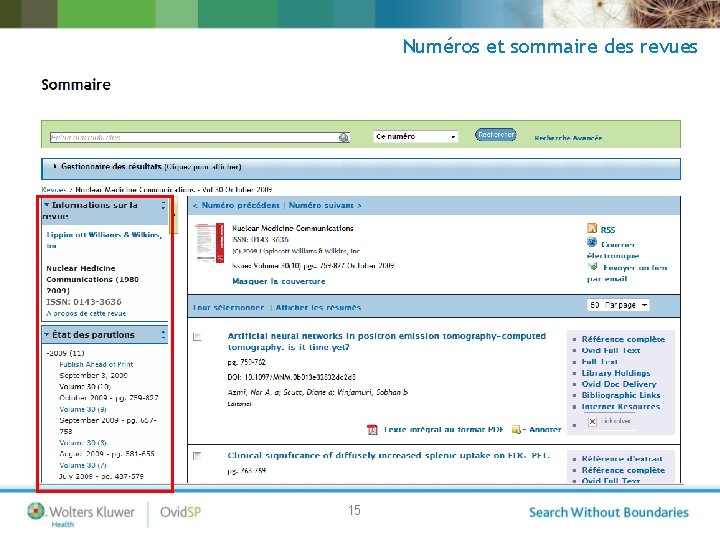
Task: Click the Courrier électronique globe icon
Action: (592, 242)
